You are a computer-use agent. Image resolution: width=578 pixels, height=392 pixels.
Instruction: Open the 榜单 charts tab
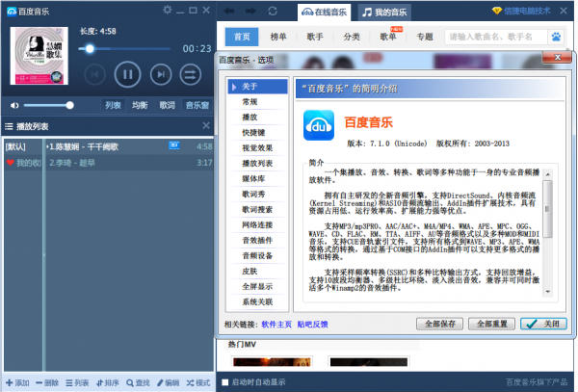[x=278, y=37]
